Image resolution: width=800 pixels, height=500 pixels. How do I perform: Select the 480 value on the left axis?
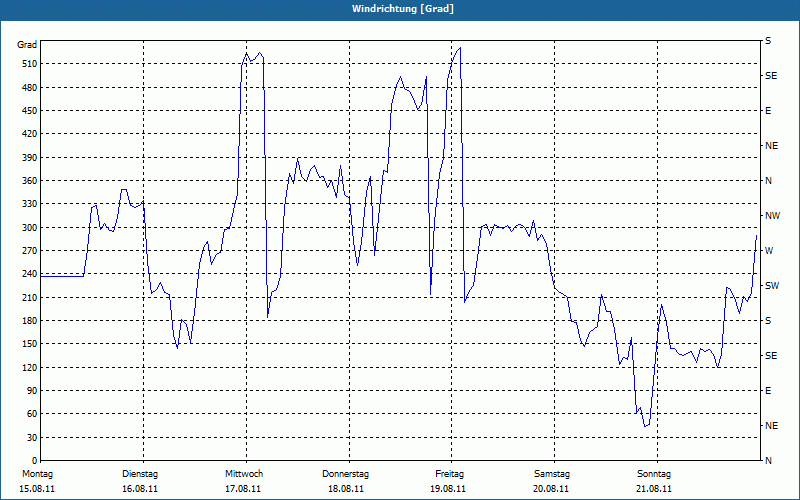[30, 88]
